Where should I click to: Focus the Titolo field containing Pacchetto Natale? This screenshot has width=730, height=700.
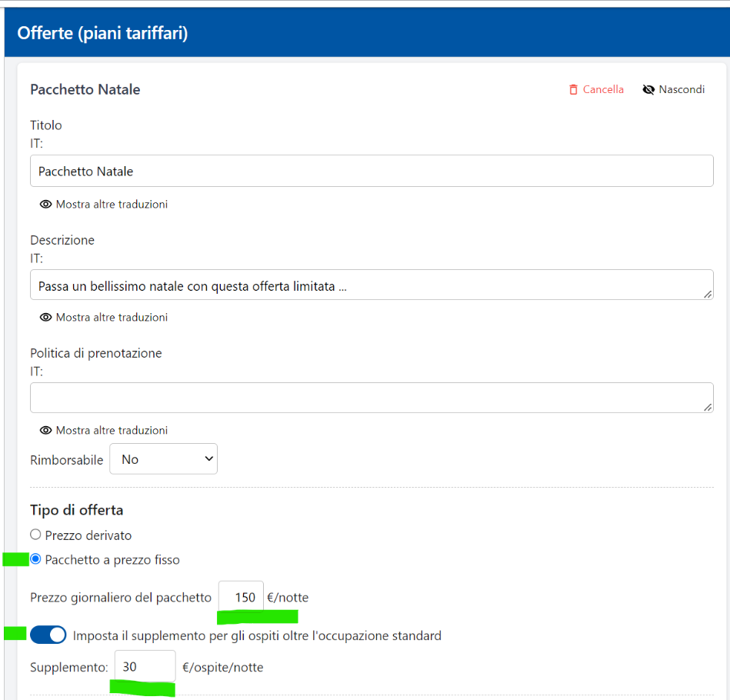coord(372,171)
